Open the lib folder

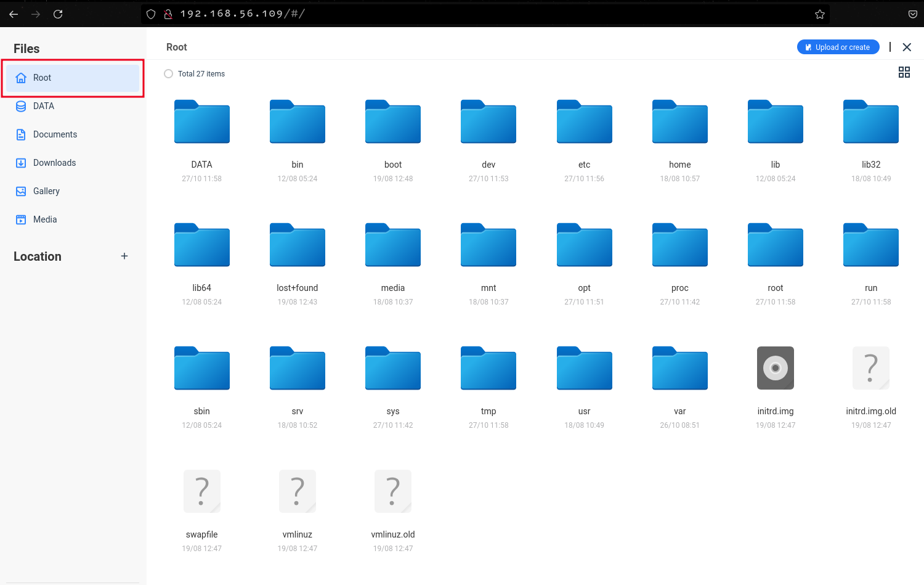pos(776,121)
